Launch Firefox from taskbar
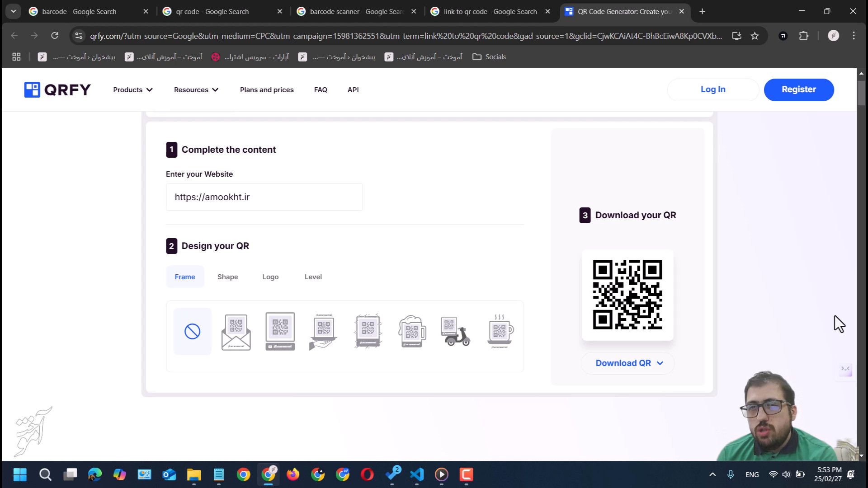 coord(293,474)
